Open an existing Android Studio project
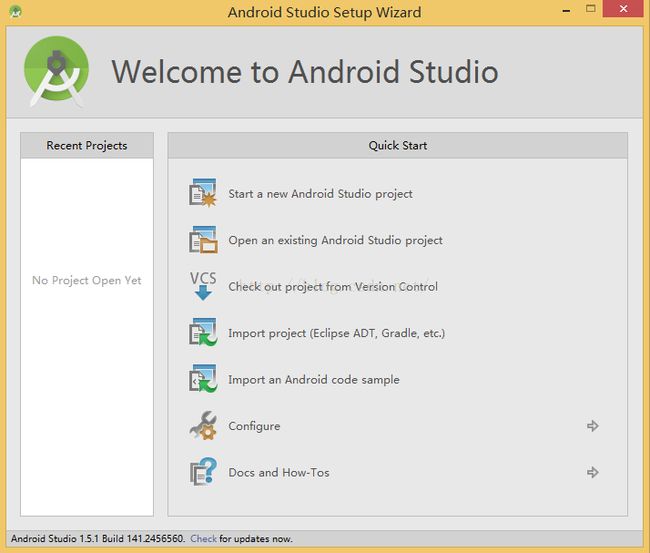650x553 pixels. click(335, 240)
